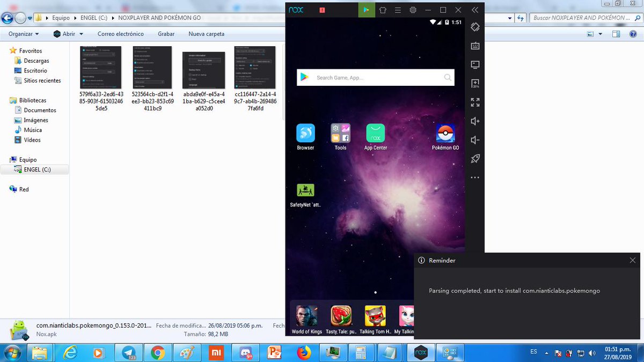The width and height of the screenshot is (644, 362).
Task: Open Telegram from the taskbar
Action: click(x=128, y=352)
